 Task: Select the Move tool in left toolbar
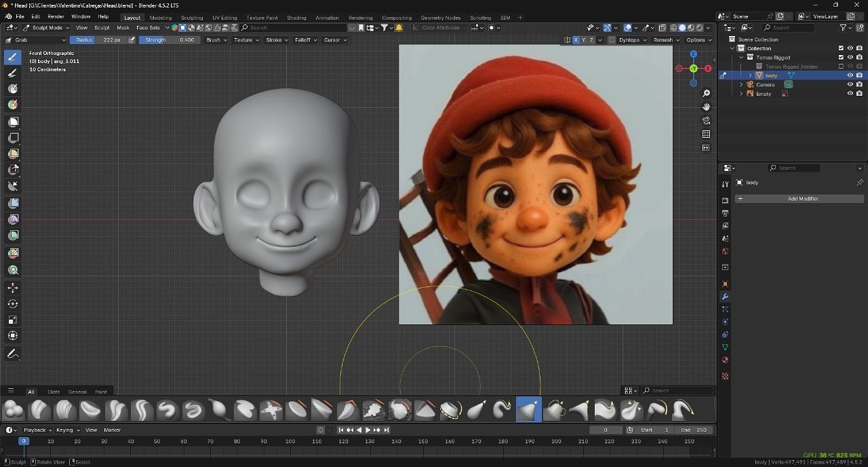(x=13, y=288)
